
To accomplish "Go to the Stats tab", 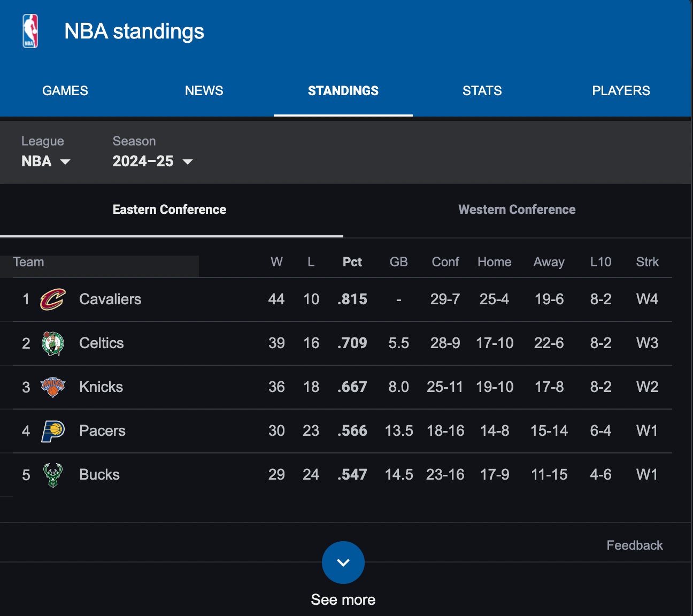I will coord(482,91).
